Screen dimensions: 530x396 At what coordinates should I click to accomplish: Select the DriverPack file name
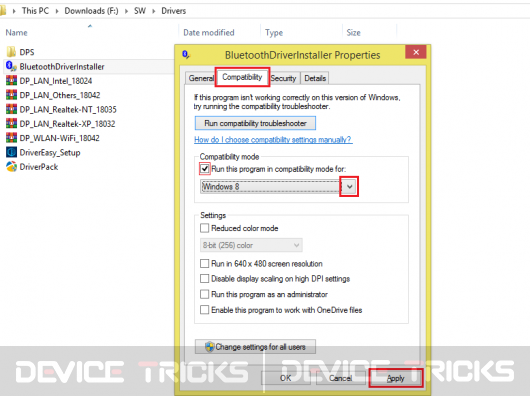(39, 167)
